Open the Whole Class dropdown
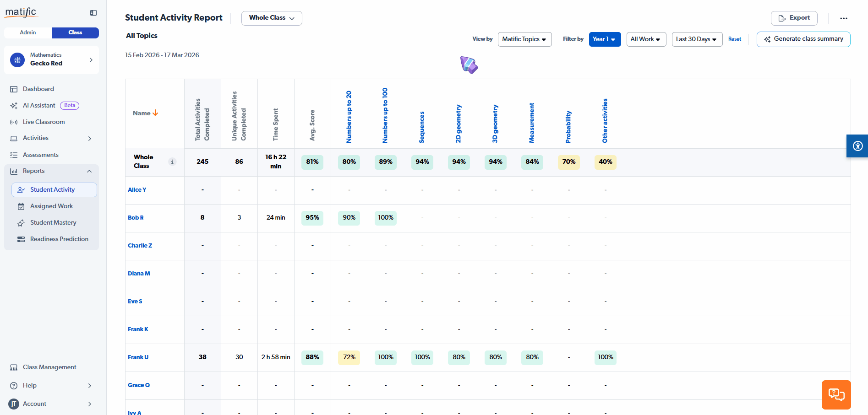868x415 pixels. (x=271, y=18)
